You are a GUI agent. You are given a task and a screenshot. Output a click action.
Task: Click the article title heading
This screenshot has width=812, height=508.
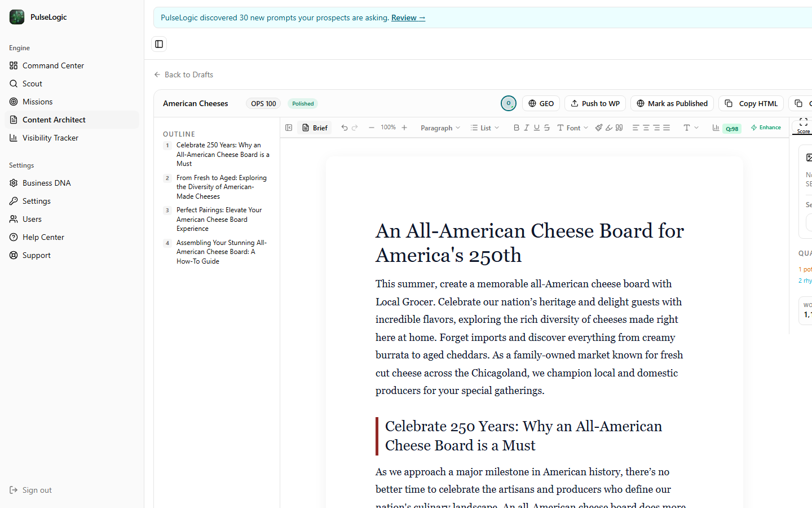tap(530, 243)
